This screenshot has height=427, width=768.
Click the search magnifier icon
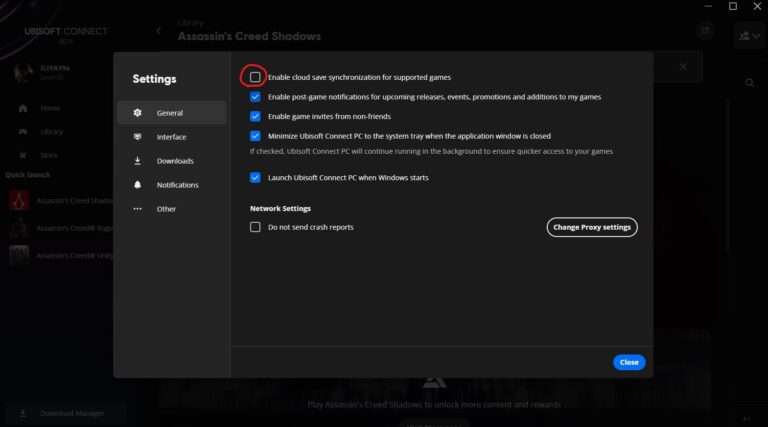coord(750,83)
